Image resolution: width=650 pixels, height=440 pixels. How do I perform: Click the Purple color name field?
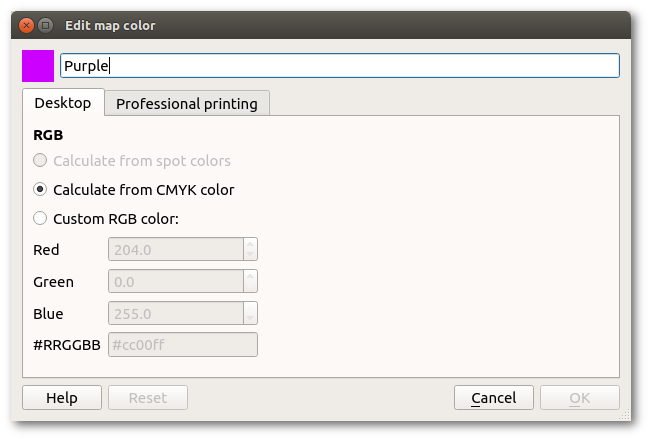(339, 66)
